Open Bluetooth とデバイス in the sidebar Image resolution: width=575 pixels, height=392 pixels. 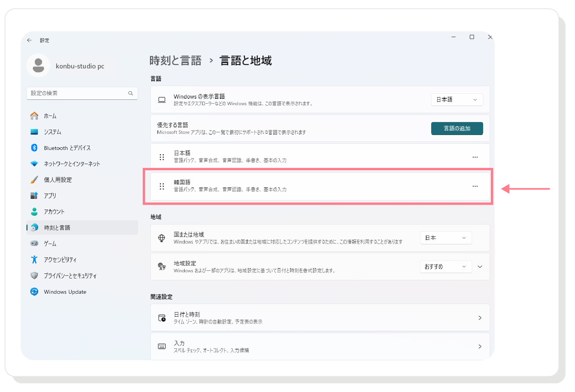coord(67,148)
